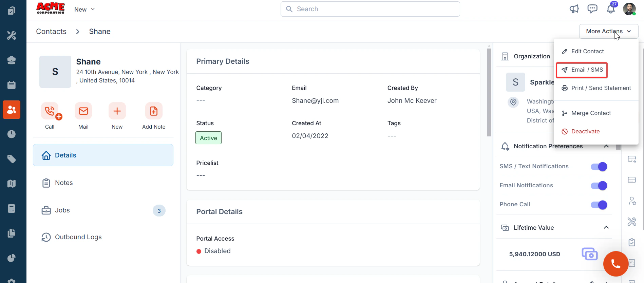This screenshot has width=644, height=283.
Task: Open the map sidebar icon
Action: pyautogui.click(x=12, y=184)
